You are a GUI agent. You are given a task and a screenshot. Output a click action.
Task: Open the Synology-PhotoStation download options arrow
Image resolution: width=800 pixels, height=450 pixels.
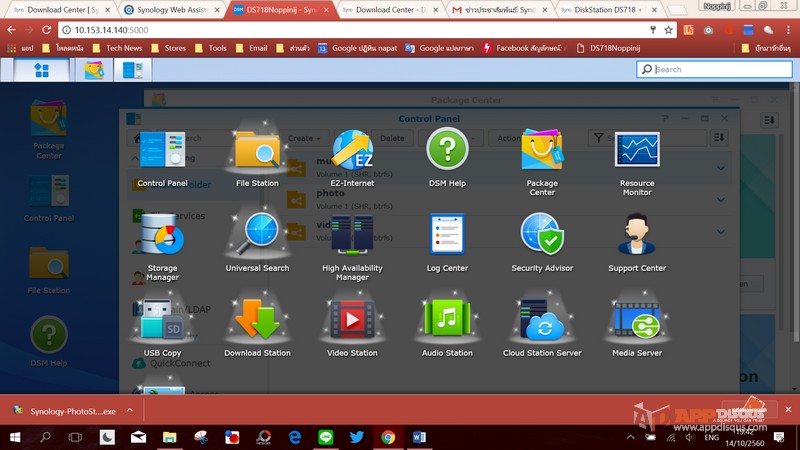click(x=130, y=410)
